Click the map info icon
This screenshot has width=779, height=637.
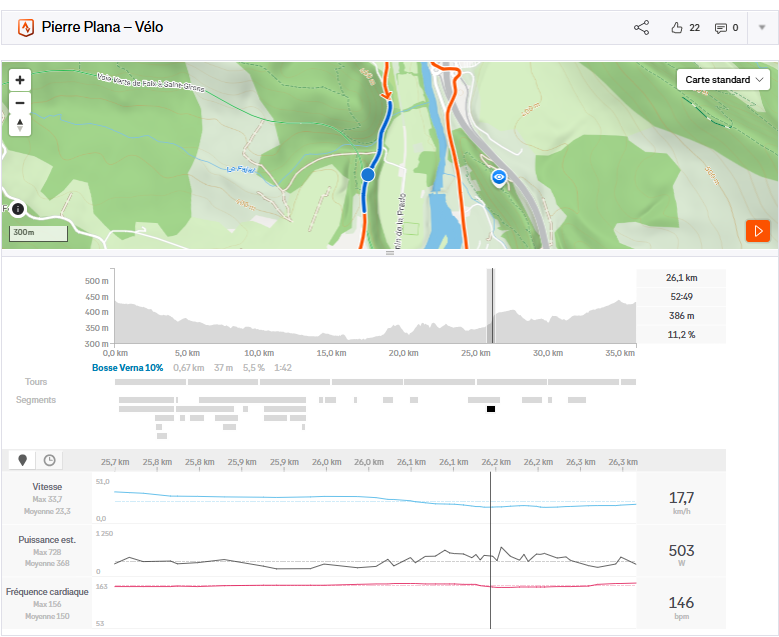[x=18, y=209]
